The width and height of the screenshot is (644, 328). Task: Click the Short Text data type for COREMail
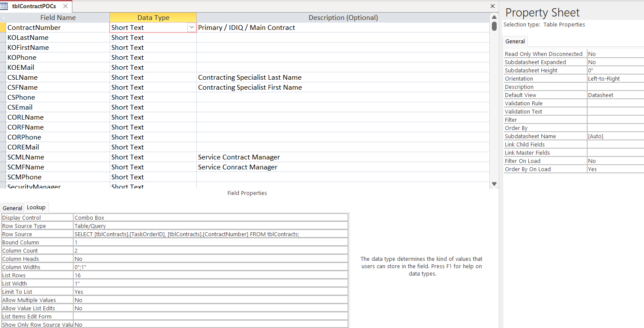click(153, 147)
